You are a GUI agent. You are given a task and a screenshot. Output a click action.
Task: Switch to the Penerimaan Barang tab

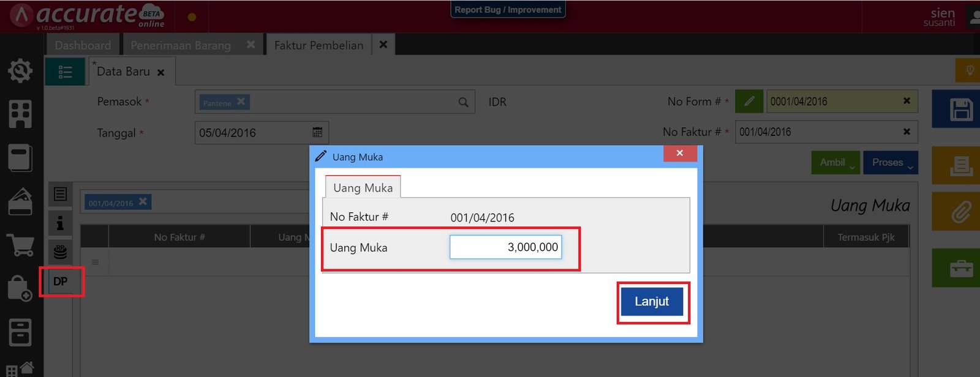coord(181,45)
